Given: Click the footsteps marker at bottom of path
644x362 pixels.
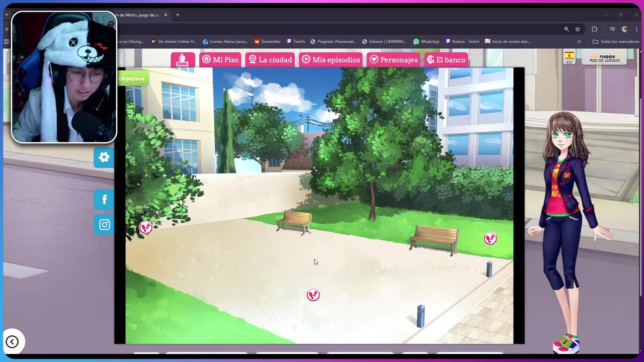Looking at the screenshot, I should (313, 295).
